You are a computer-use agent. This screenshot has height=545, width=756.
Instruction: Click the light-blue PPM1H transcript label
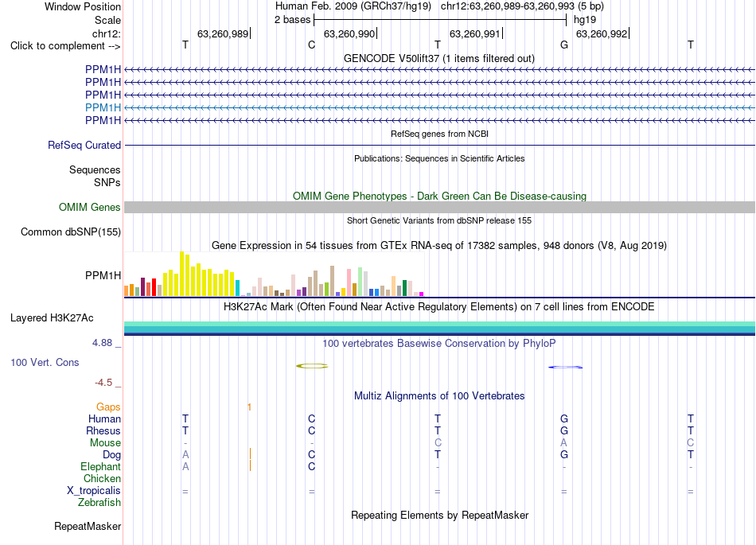(103, 107)
